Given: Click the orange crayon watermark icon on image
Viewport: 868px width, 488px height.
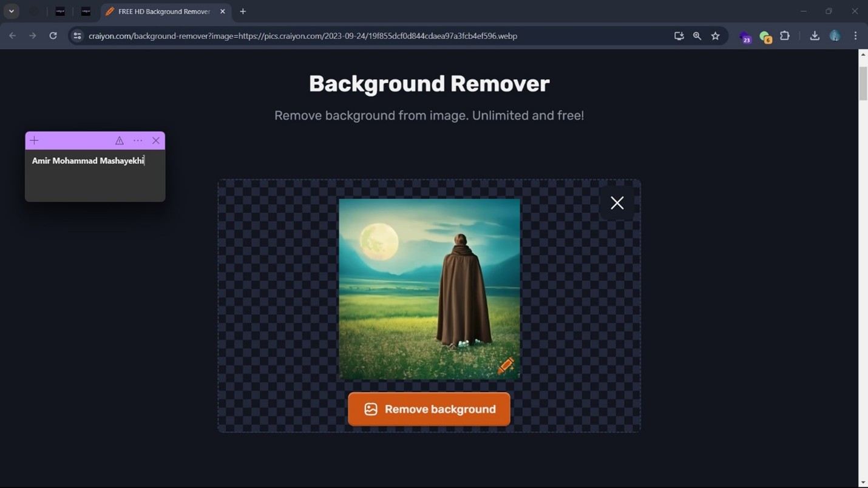Looking at the screenshot, I should [x=506, y=365].
